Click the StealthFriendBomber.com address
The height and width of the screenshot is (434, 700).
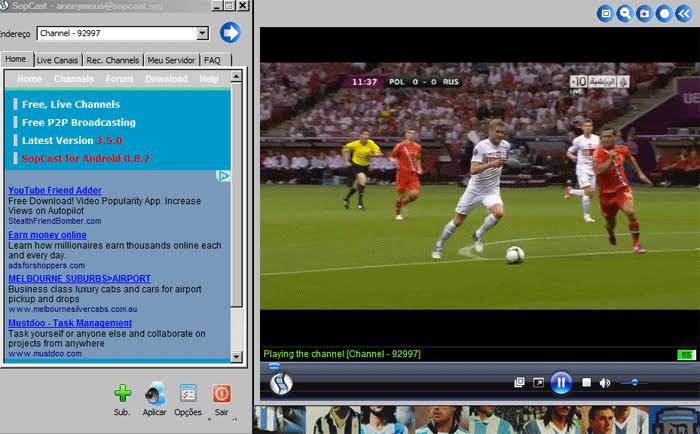[x=55, y=221]
